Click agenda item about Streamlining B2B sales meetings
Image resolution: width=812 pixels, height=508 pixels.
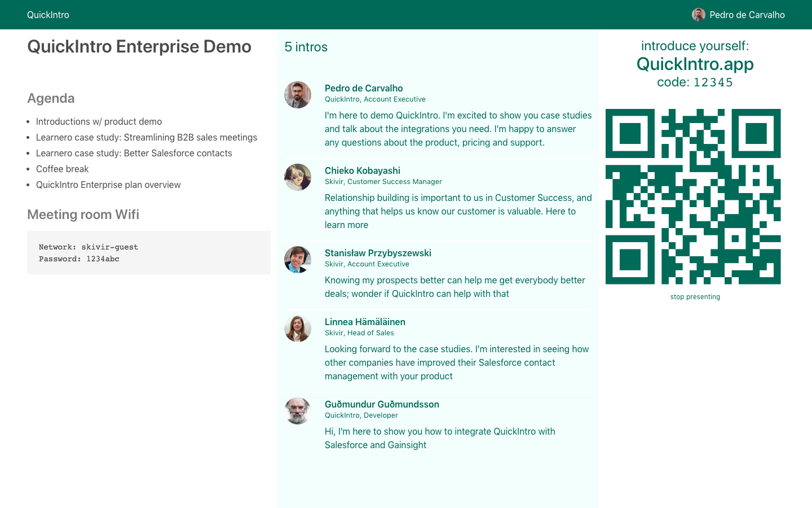tap(147, 137)
